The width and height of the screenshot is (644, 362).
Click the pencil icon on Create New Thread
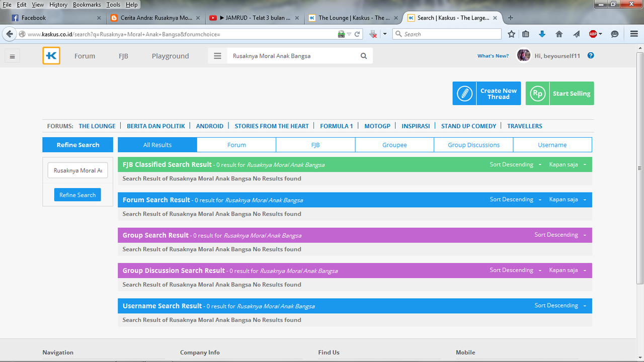[465, 94]
